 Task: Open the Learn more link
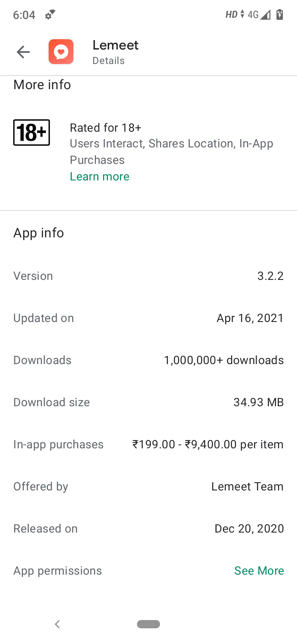tap(99, 177)
